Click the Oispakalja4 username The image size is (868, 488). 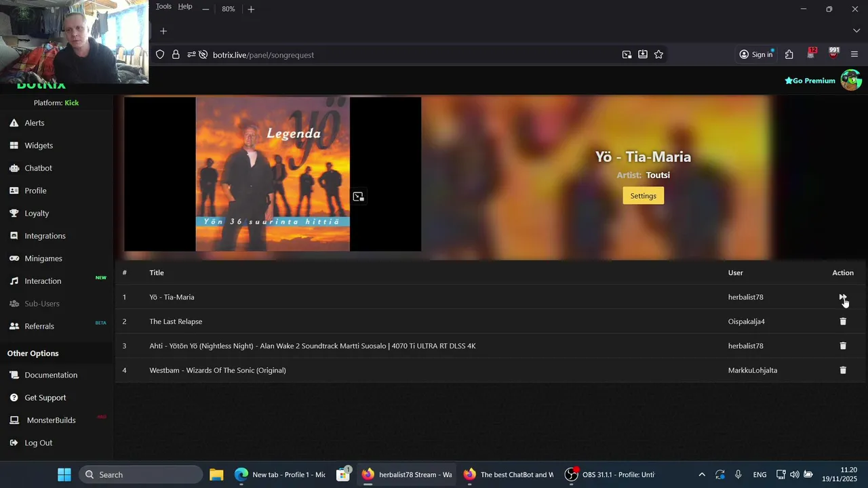tap(747, 321)
